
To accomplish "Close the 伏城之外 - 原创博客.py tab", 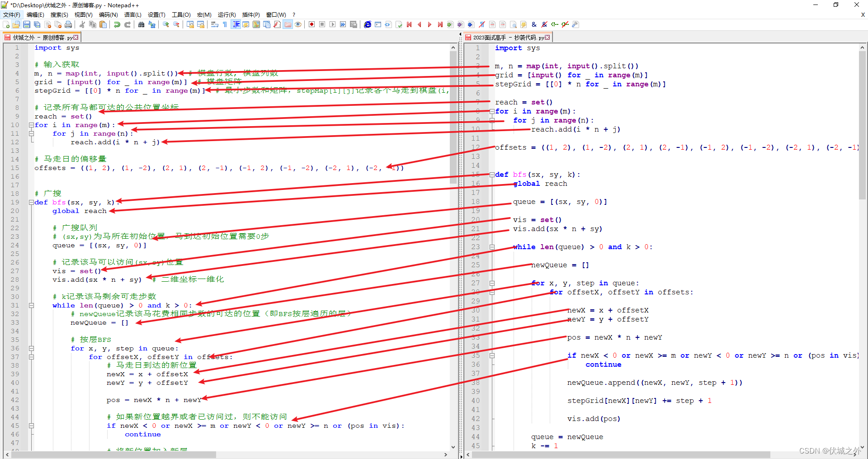I will point(76,37).
